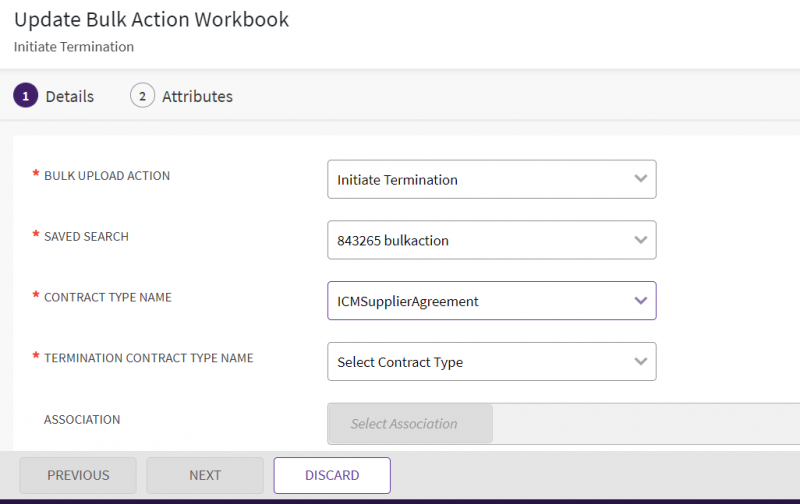Open the Bulk Upload Action dropdown

492,180
